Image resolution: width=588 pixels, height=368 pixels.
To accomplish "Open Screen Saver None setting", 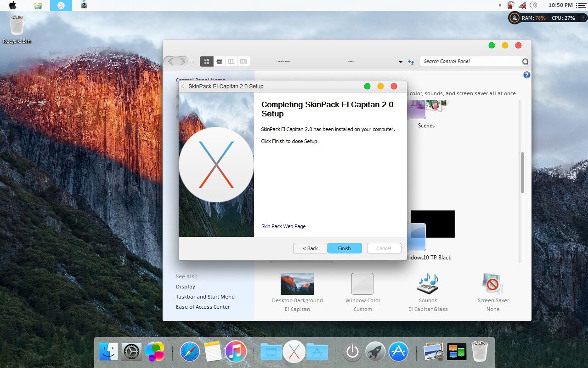I will (493, 292).
